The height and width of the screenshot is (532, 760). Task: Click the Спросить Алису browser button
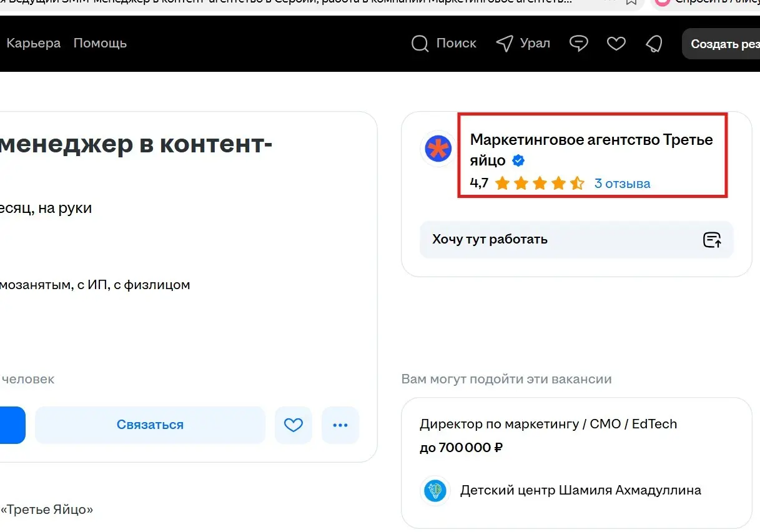pyautogui.click(x=706, y=3)
